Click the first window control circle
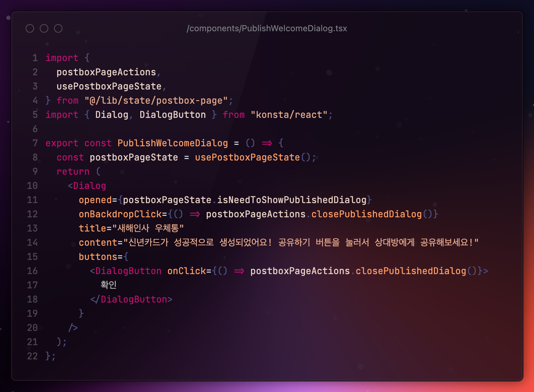Screen dimensions: 534x392 [x=30, y=28]
